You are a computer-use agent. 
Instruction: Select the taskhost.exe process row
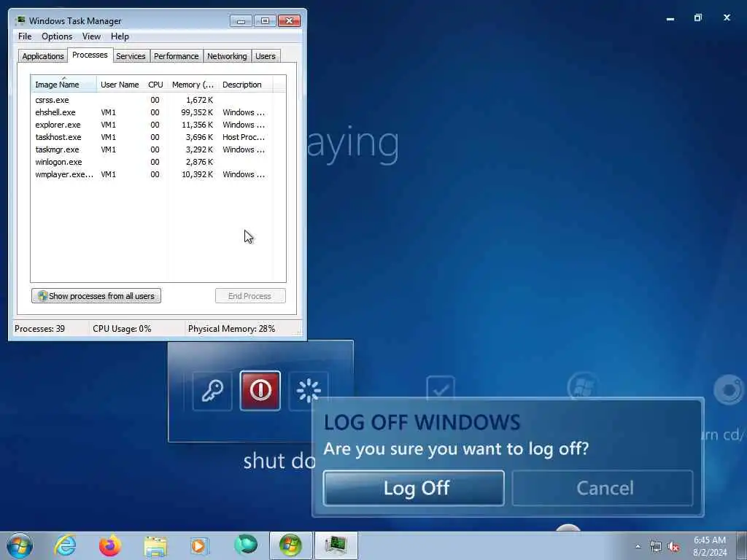pyautogui.click(x=152, y=137)
